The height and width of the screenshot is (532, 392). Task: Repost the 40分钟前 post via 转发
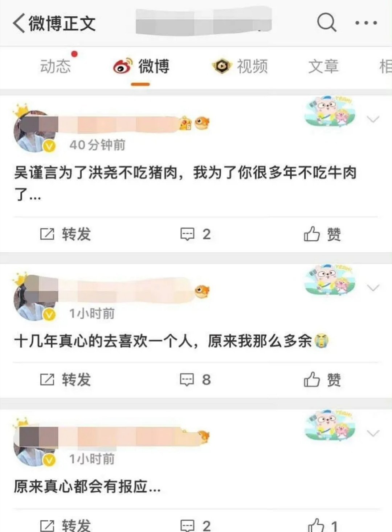(x=65, y=234)
